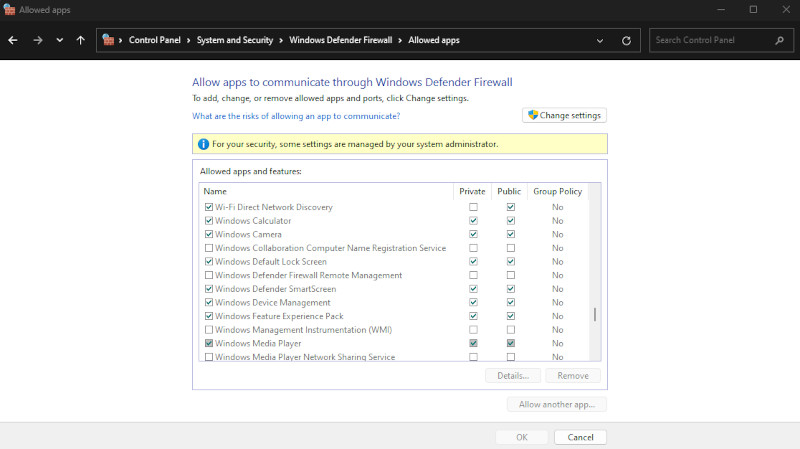Enable Windows Collaboration Computer Name Registration Service
Screen dimensions: 800x449
209,248
